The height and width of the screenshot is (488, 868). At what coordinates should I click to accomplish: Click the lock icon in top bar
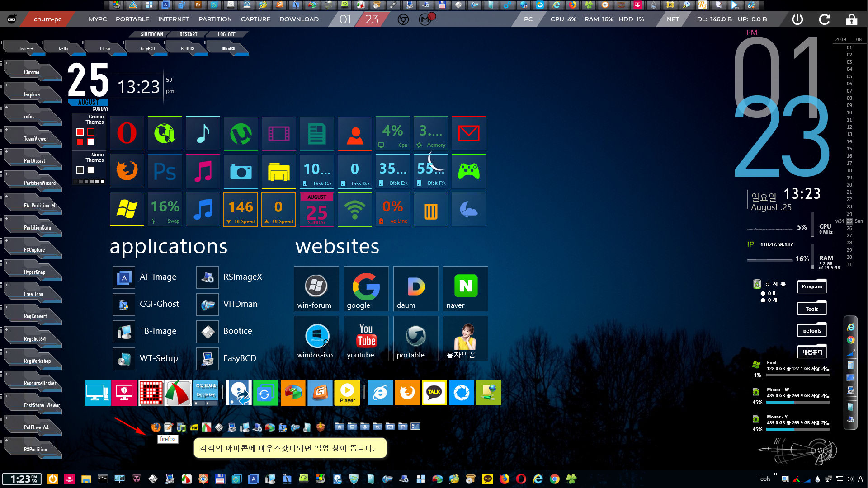(852, 19)
